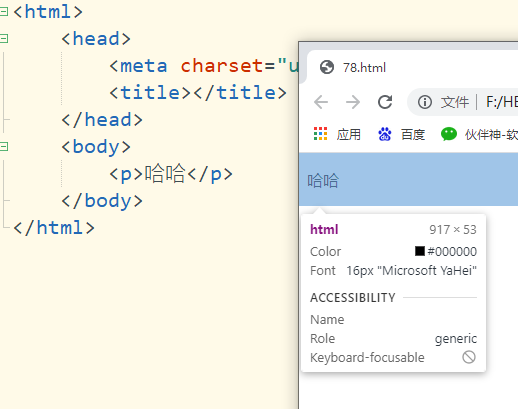Click the opening html tag in editor
The height and width of the screenshot is (409, 518).
click(48, 12)
